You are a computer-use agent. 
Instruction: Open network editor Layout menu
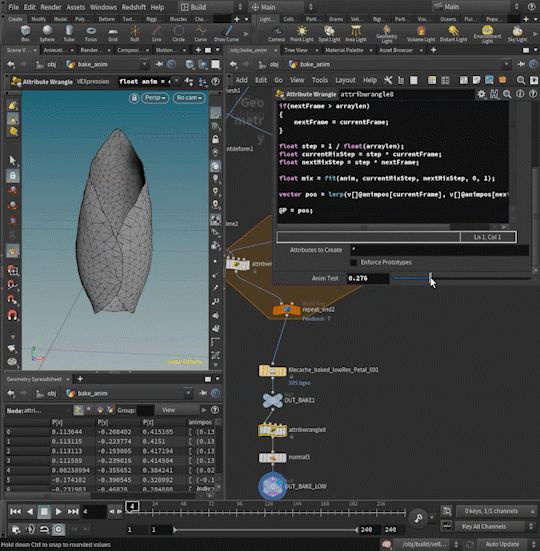click(345, 80)
